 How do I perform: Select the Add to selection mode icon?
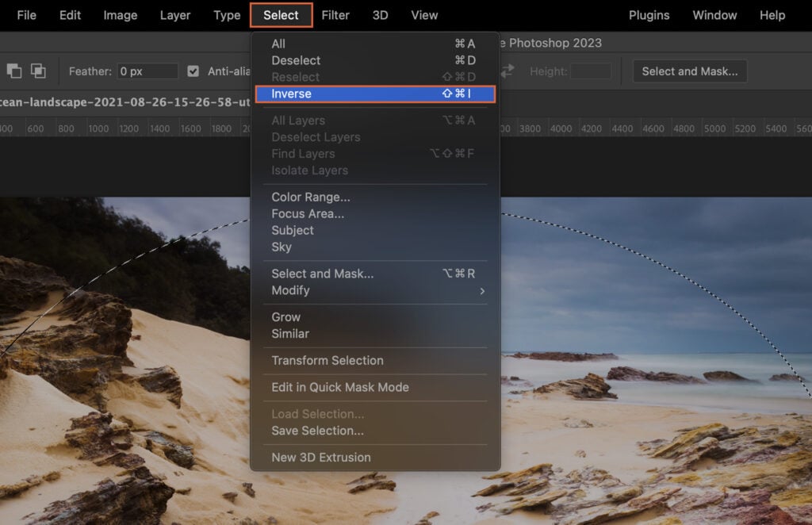[x=14, y=71]
